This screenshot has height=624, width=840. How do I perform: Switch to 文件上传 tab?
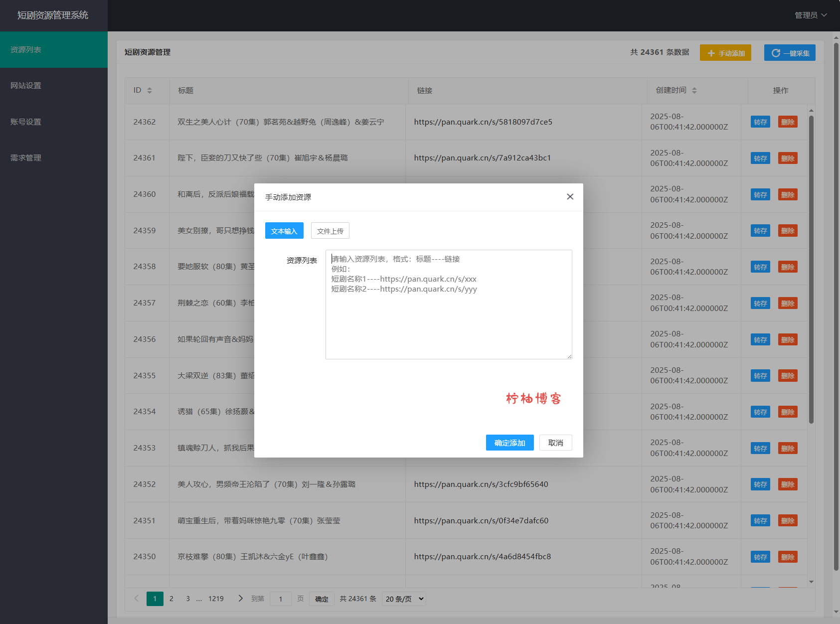[x=330, y=231]
